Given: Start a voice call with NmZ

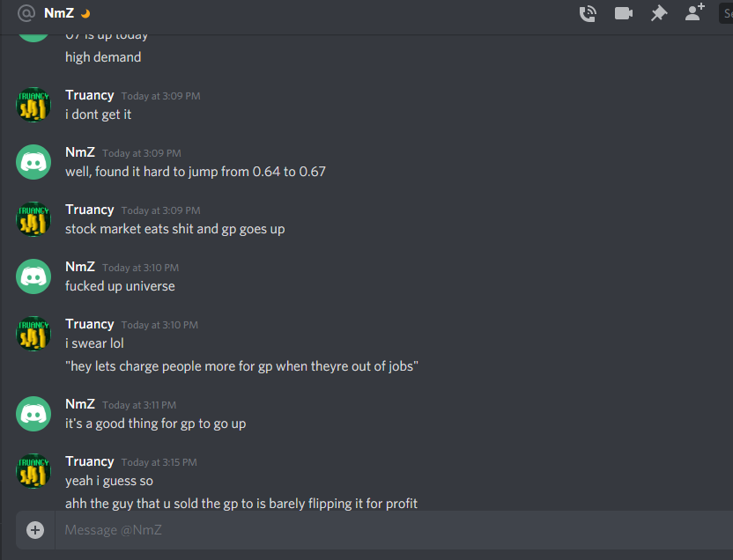Looking at the screenshot, I should pyautogui.click(x=588, y=13).
